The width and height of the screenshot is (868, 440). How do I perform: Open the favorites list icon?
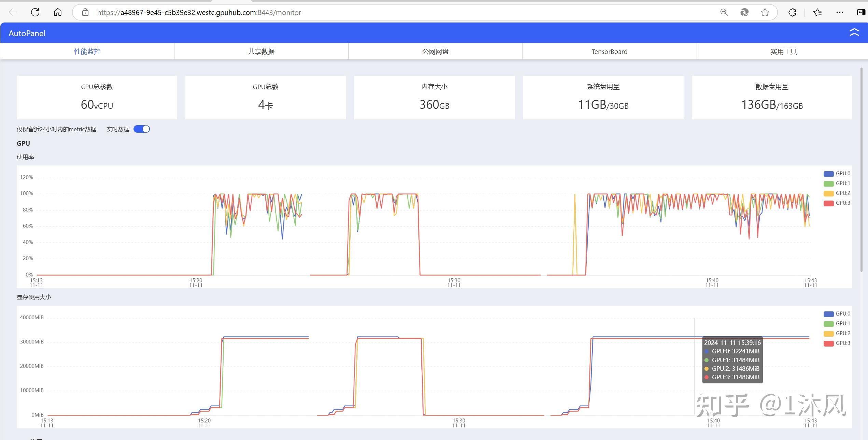pyautogui.click(x=817, y=12)
